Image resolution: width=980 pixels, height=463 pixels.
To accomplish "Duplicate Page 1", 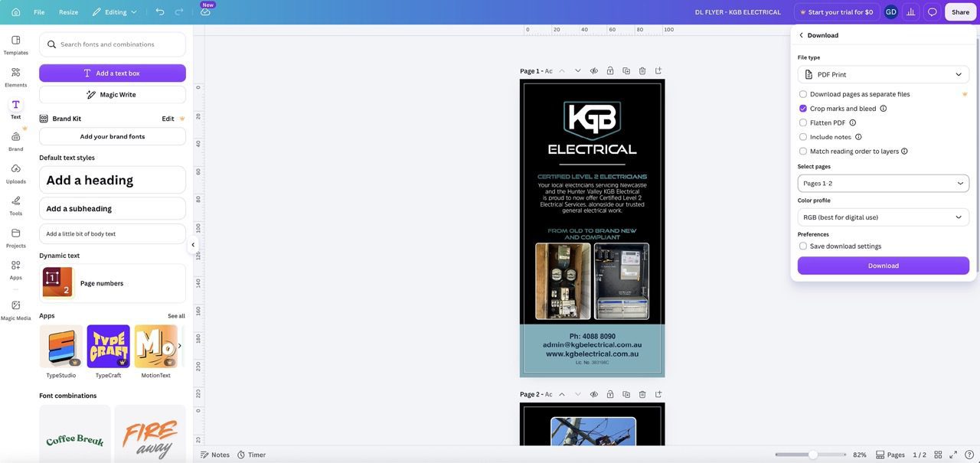I will click(x=626, y=71).
